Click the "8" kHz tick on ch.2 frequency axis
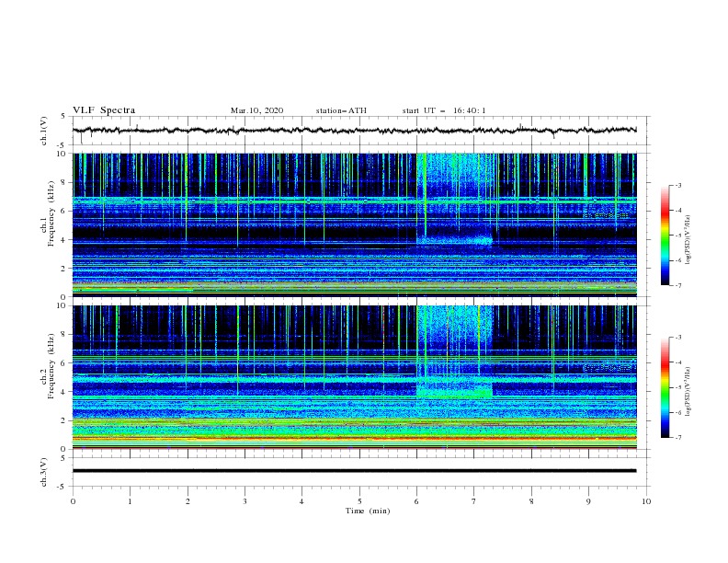Viewport: 728px width, 563px height. (63, 335)
